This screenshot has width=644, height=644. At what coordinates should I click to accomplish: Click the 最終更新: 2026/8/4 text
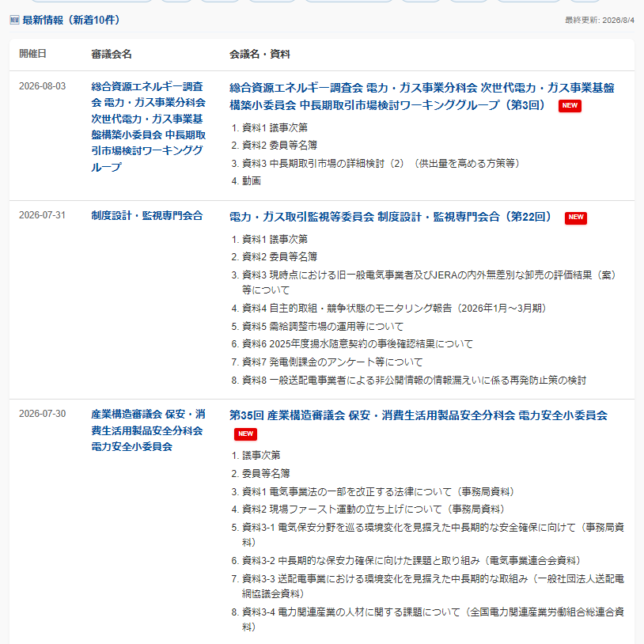(x=600, y=20)
